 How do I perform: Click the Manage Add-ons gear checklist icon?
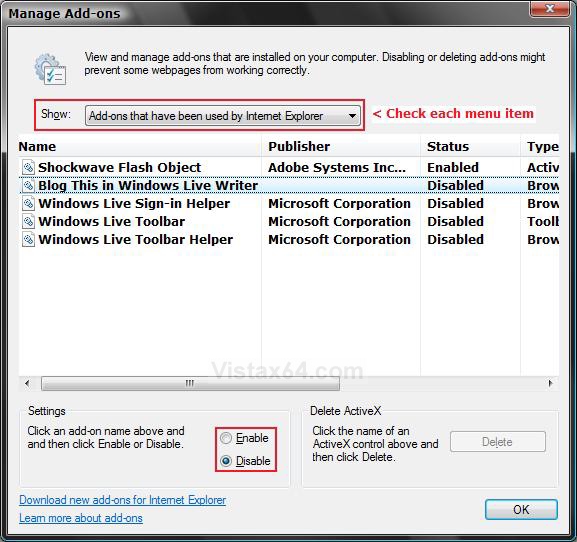(50, 69)
